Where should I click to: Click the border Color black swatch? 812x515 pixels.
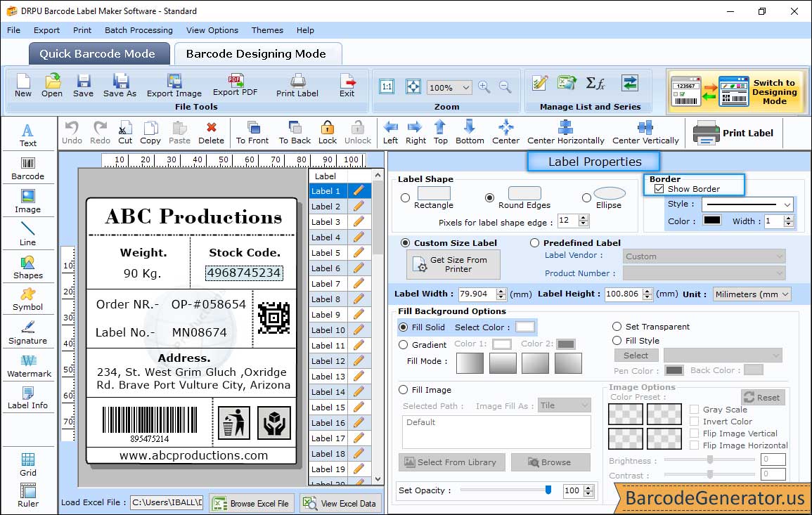[711, 221]
